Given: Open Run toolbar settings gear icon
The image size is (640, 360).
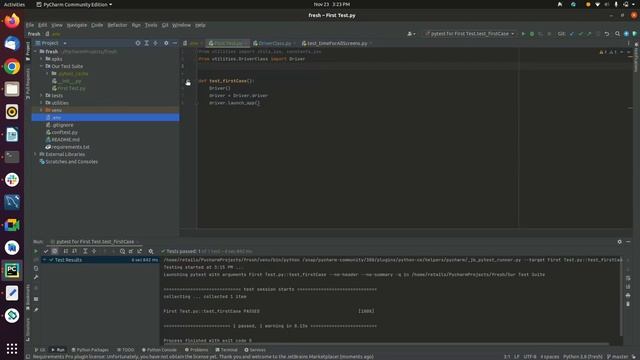Looking at the screenshot, I should 151,251.
